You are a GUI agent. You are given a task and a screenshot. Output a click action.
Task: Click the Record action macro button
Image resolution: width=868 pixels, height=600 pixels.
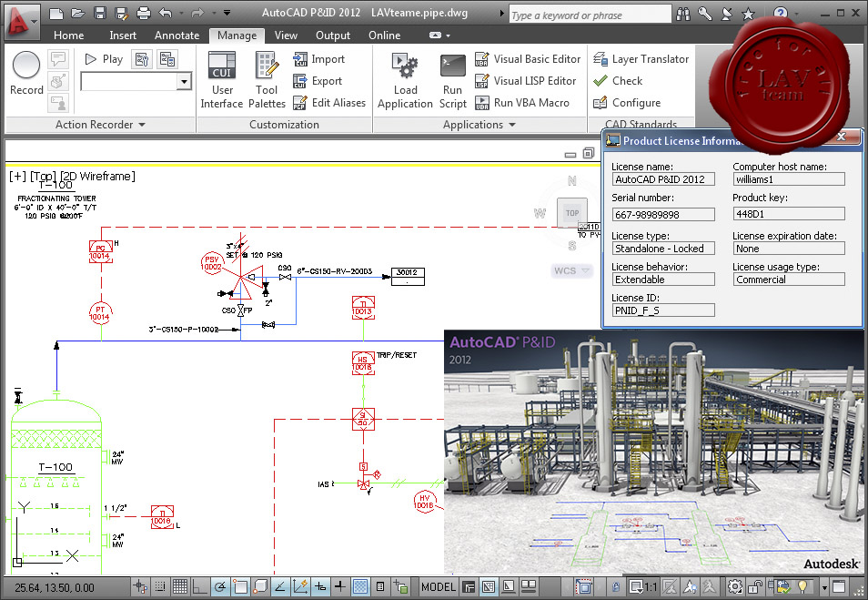coord(26,73)
